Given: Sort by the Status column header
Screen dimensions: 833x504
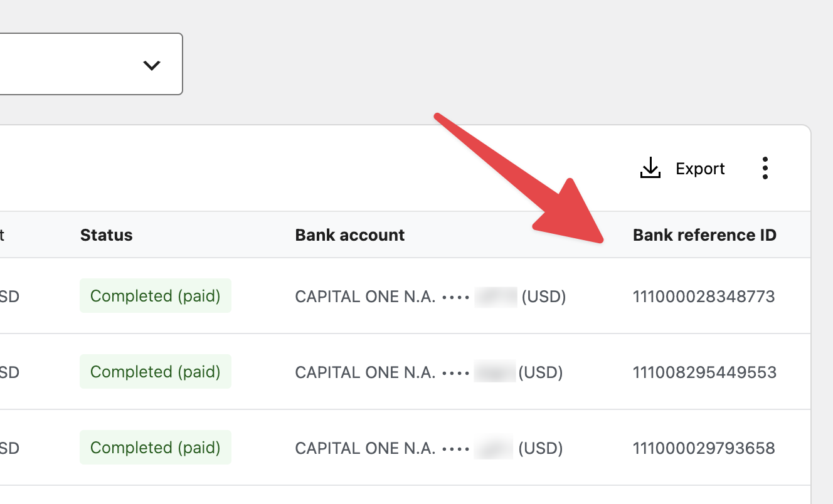Looking at the screenshot, I should [106, 234].
